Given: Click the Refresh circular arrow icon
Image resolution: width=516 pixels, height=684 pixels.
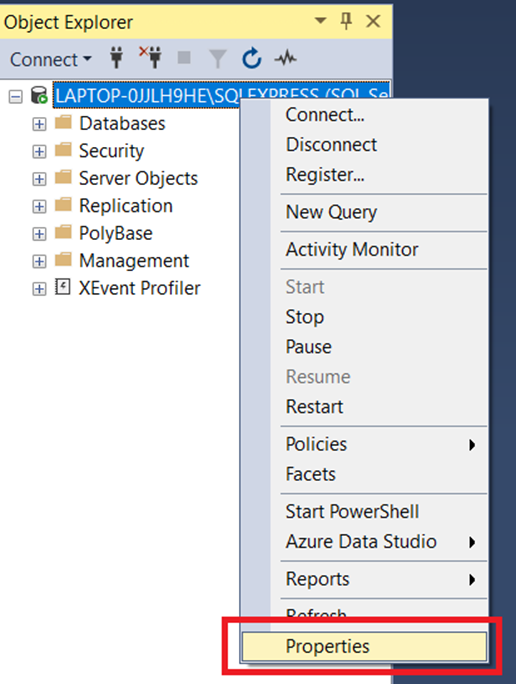Looking at the screenshot, I should pyautogui.click(x=252, y=58).
